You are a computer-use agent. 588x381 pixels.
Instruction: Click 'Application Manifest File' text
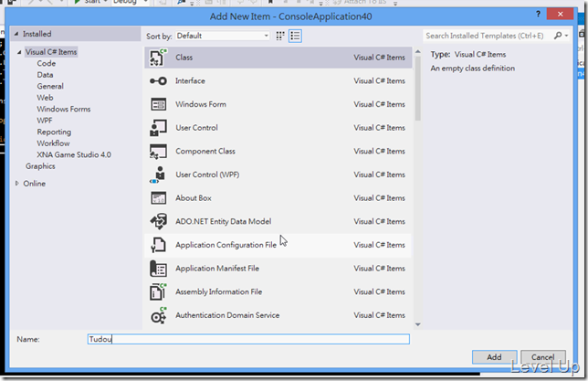[x=217, y=269]
